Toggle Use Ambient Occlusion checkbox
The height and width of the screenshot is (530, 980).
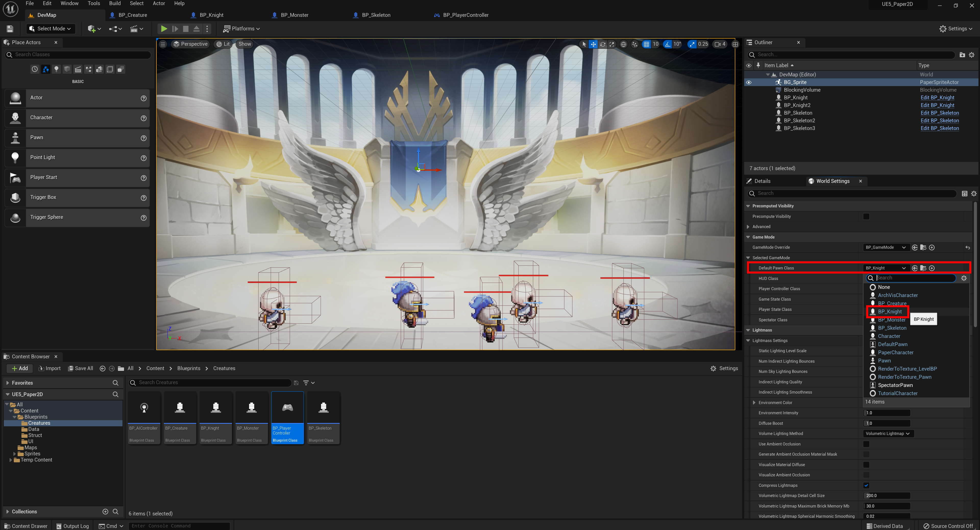pyautogui.click(x=866, y=444)
